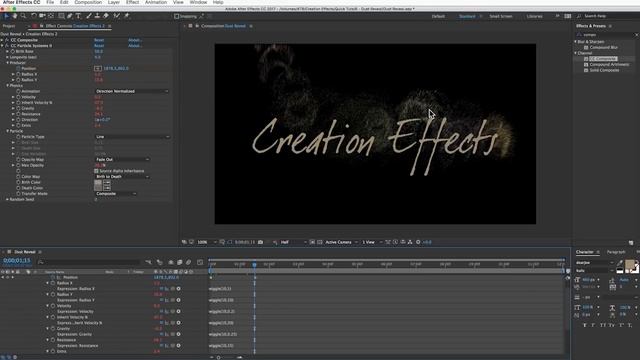Switch to Small Screen workspace
This screenshot has width=640, height=360.
pyautogui.click(x=500, y=16)
